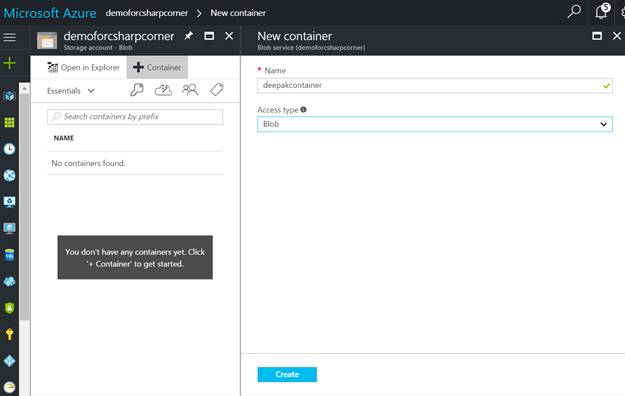Click the Microsoft Azure logo text
This screenshot has width=625, height=396.
click(x=50, y=13)
